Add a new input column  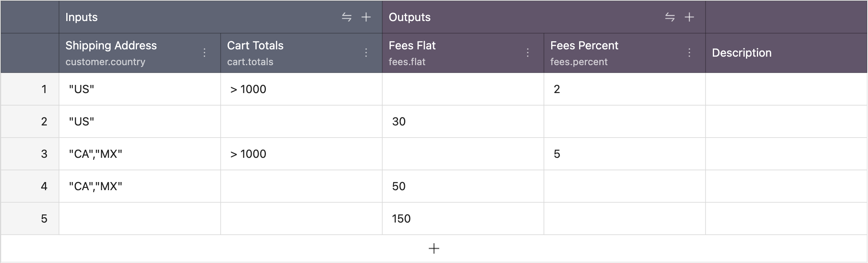click(366, 17)
